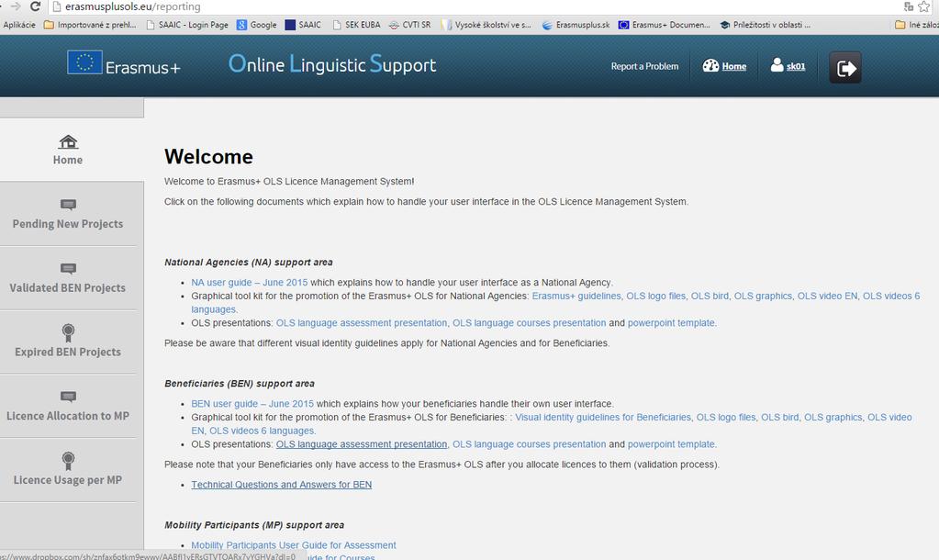Open the Erasmus+ Documen... bookmark
Screen dimensions: 939x560
tap(665, 25)
